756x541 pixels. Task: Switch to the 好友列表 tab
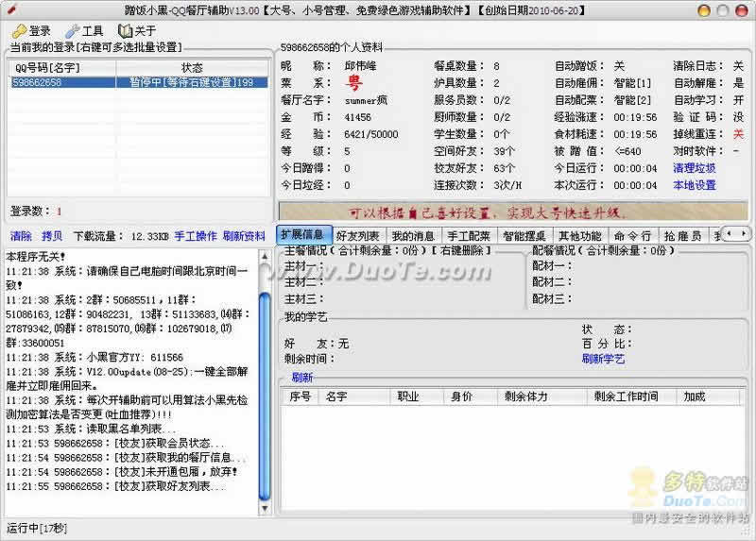coord(358,236)
